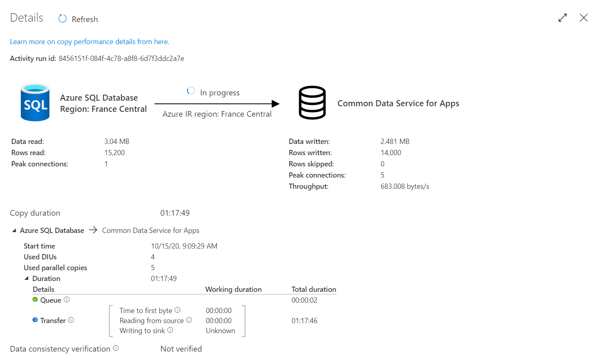Screen dimensions: 598x364
Task: Click the info icon beside Writing to sink
Action: pos(170,330)
